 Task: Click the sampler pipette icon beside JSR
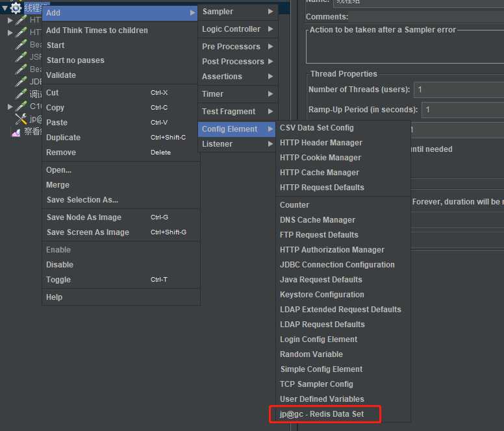[21, 57]
